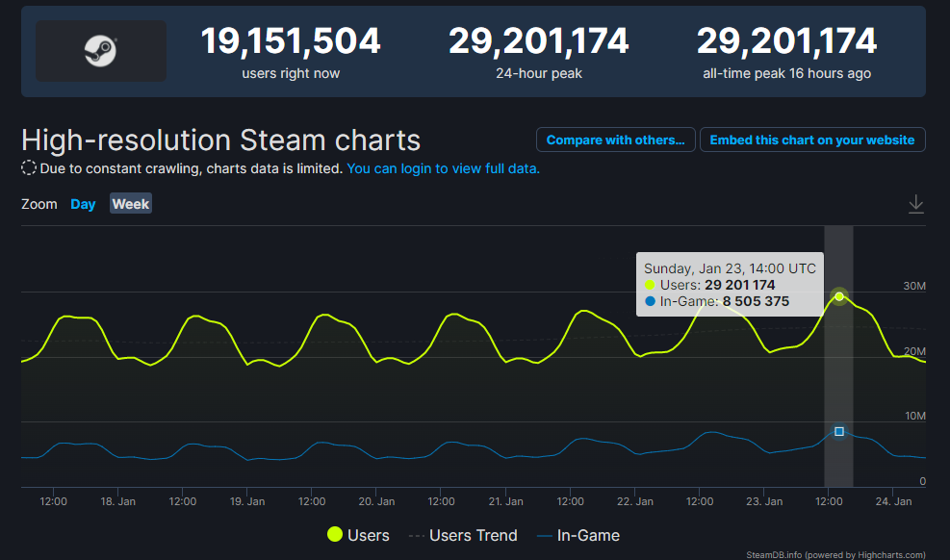Click the 24. Jan axis label
Image resolution: width=950 pixels, height=560 pixels.
tap(893, 501)
